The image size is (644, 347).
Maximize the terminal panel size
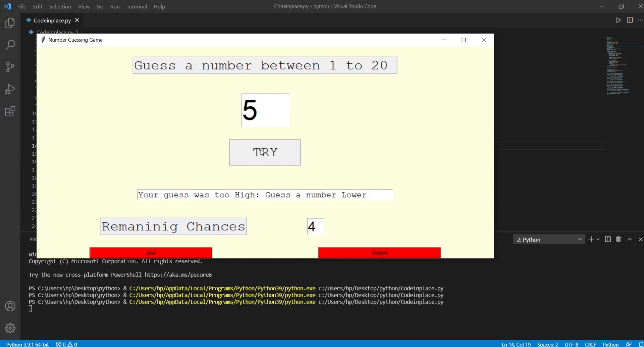pos(630,239)
